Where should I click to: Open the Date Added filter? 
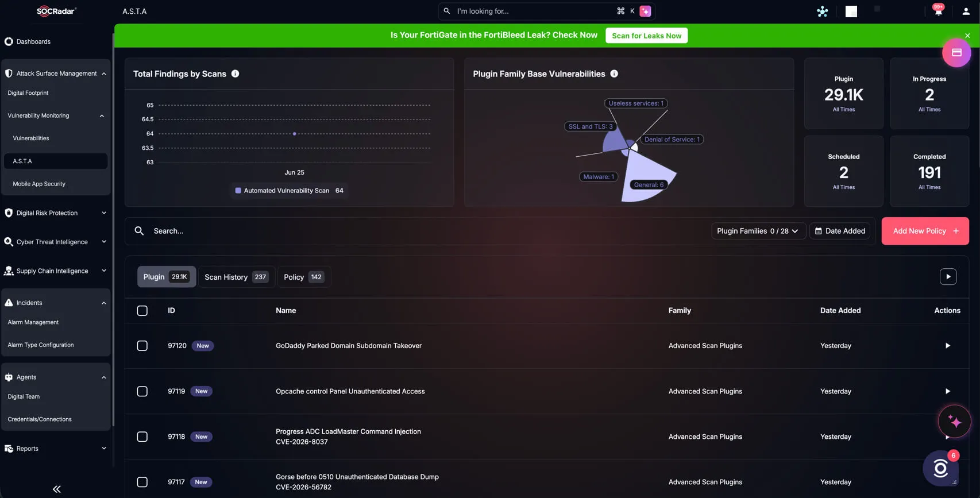point(840,231)
